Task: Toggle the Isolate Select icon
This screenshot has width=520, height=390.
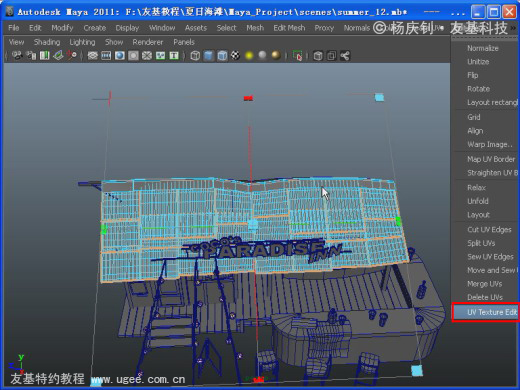Action: pos(297,55)
